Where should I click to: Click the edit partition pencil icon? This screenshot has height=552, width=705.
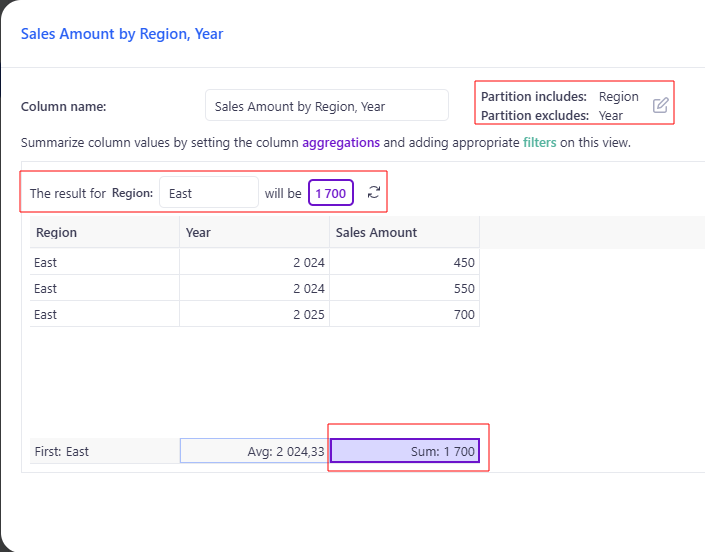(x=660, y=106)
